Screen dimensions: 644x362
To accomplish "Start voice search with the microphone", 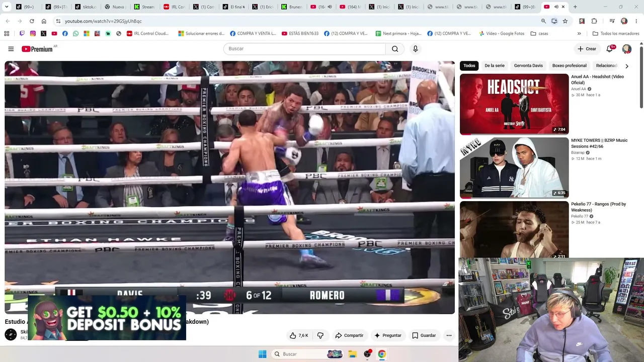I will (x=415, y=49).
